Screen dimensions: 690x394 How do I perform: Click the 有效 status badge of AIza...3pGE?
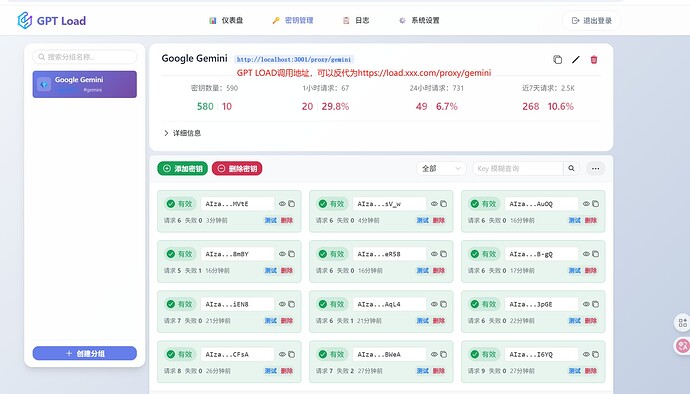click(x=483, y=304)
